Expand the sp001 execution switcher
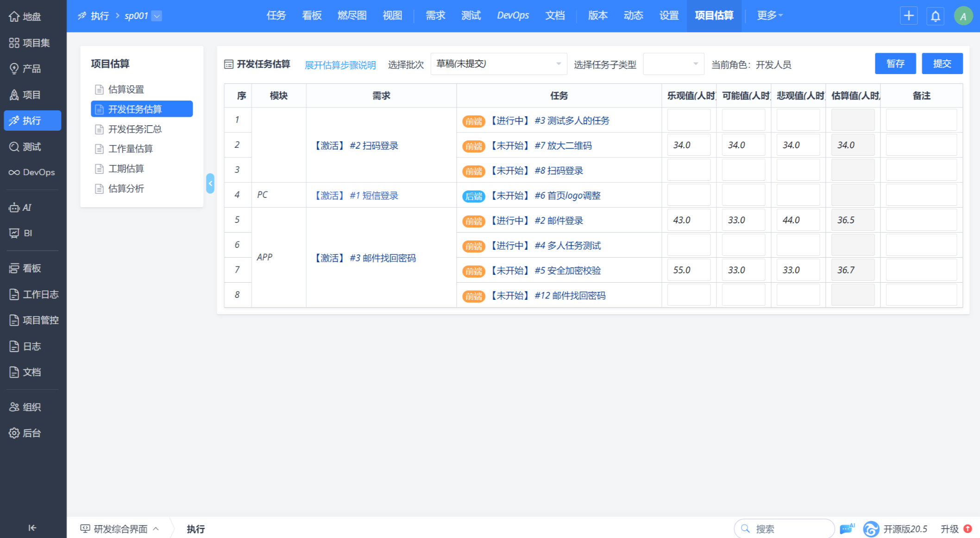Screen dimensions: 980x538 tap(157, 16)
